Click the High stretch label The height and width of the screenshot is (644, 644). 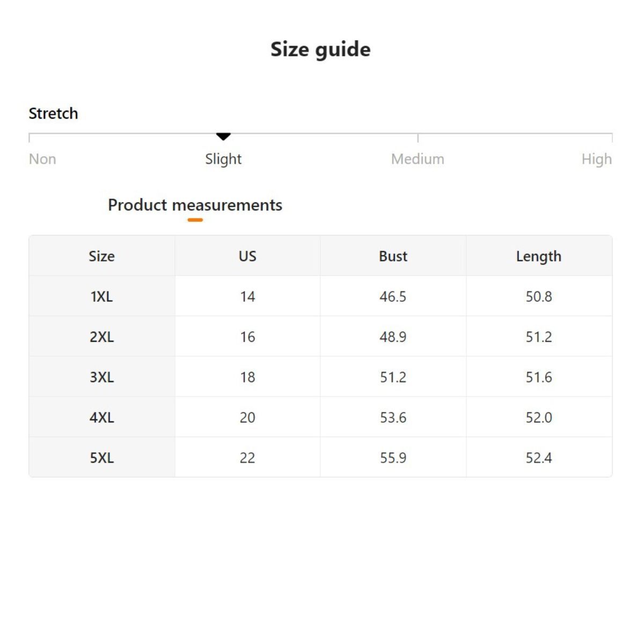(x=596, y=159)
